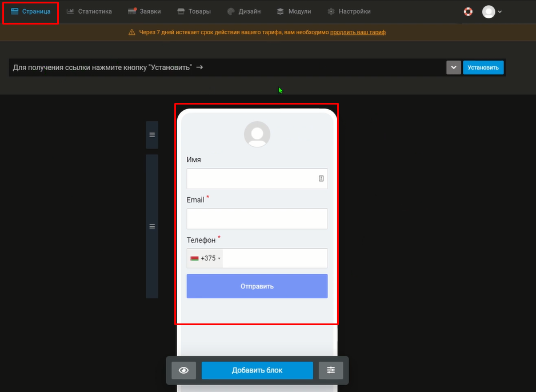
Task: Click the Добавить блок button
Action: click(x=257, y=370)
